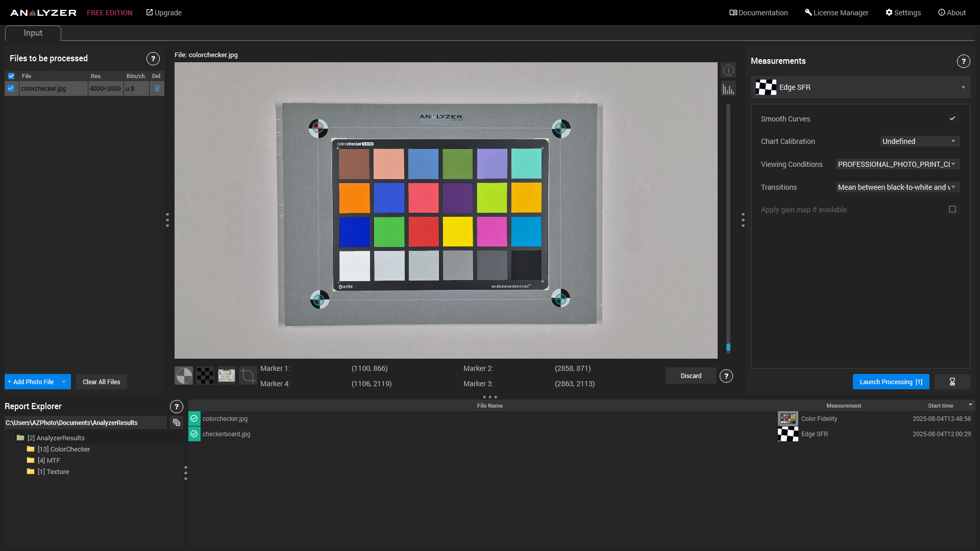This screenshot has height=551, width=980.
Task: Open the Viewing Conditions dropdown
Action: tap(898, 164)
